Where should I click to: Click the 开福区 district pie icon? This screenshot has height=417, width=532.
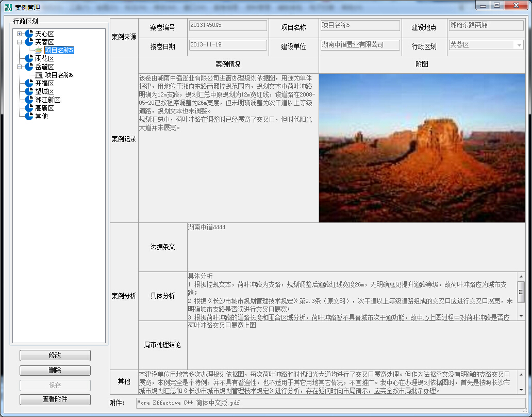[29, 83]
